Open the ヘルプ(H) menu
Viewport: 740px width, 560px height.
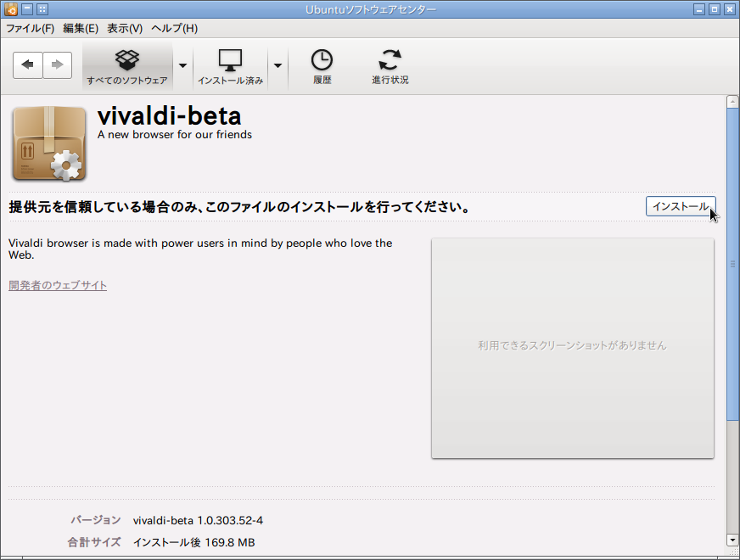tap(174, 28)
